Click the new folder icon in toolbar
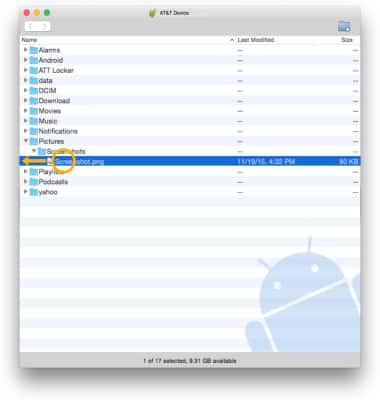This screenshot has height=400, width=380. [x=344, y=26]
